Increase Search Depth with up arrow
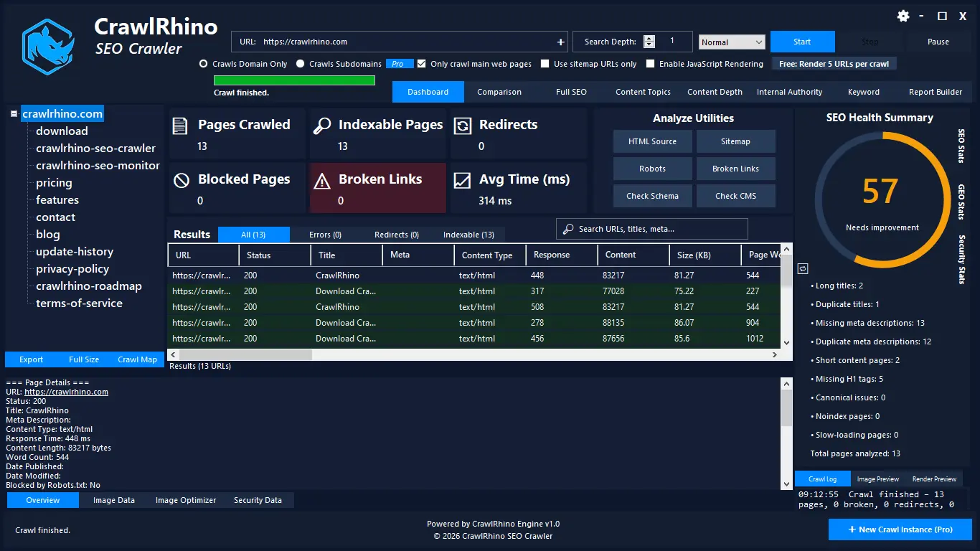The height and width of the screenshot is (551, 980). click(649, 39)
